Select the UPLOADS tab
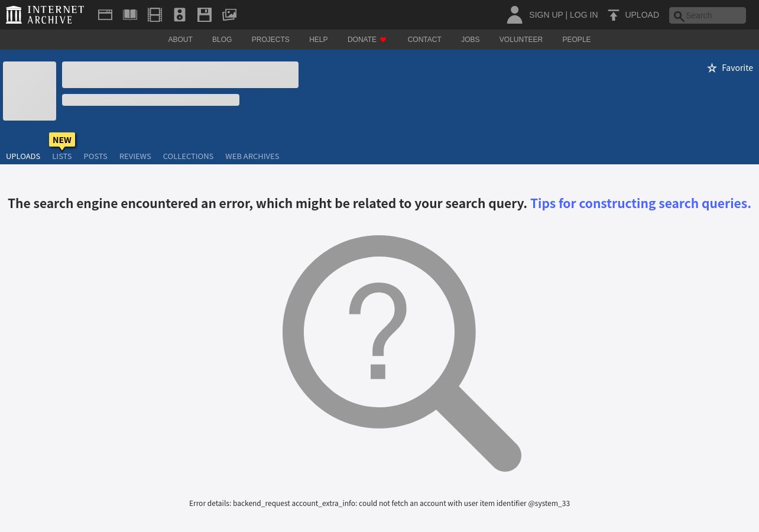759x532 pixels. [23, 156]
